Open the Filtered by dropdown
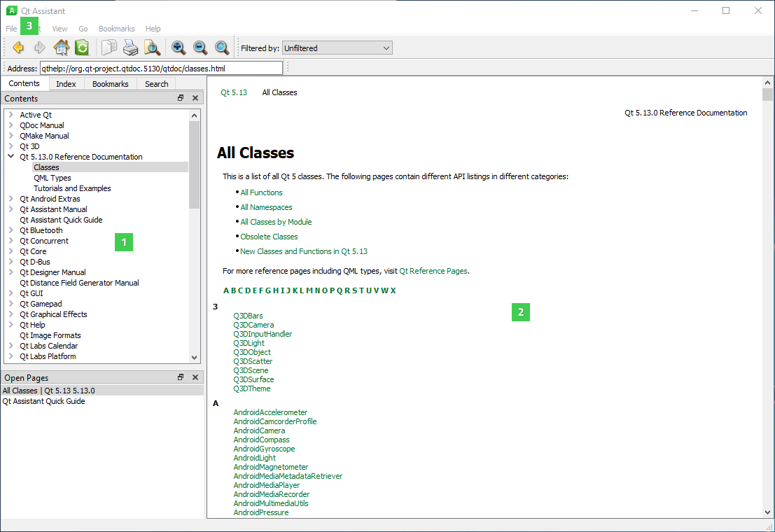 (x=386, y=48)
